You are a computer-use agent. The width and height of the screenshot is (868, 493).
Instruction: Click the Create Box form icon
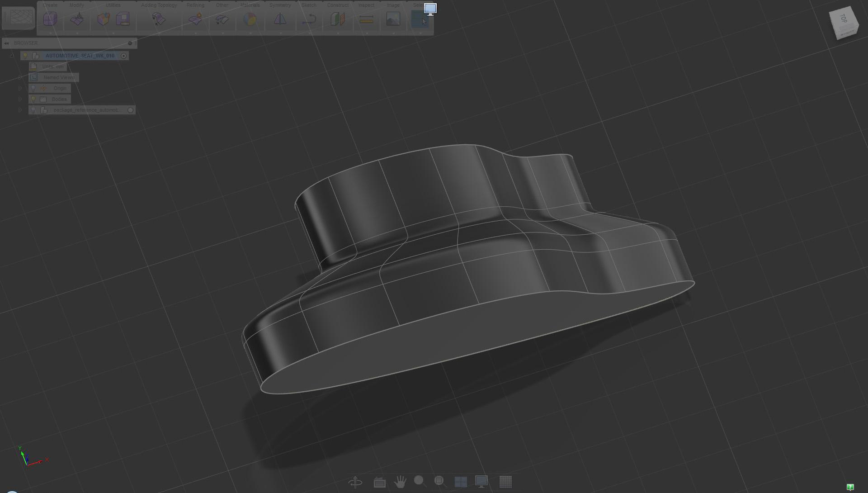click(x=50, y=19)
